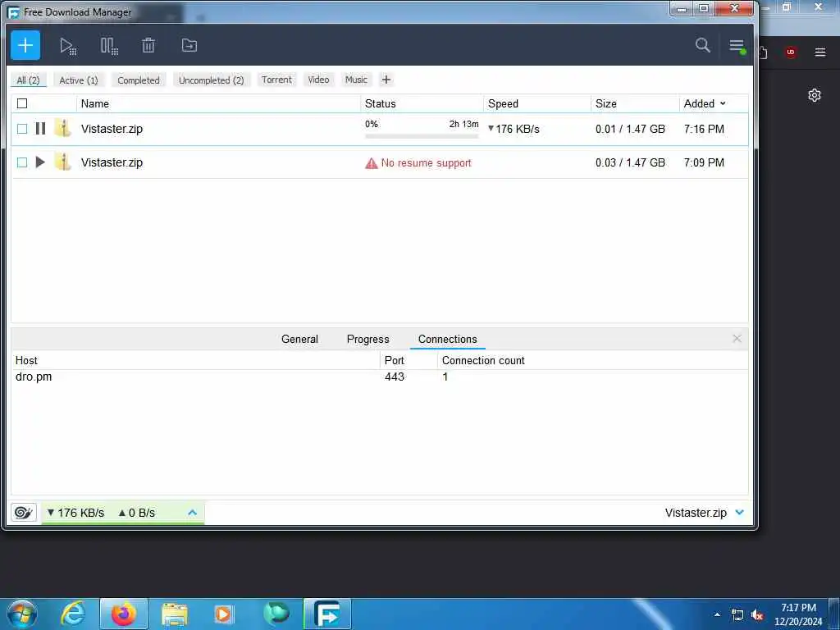Close the download details panel
840x630 pixels.
737,339
